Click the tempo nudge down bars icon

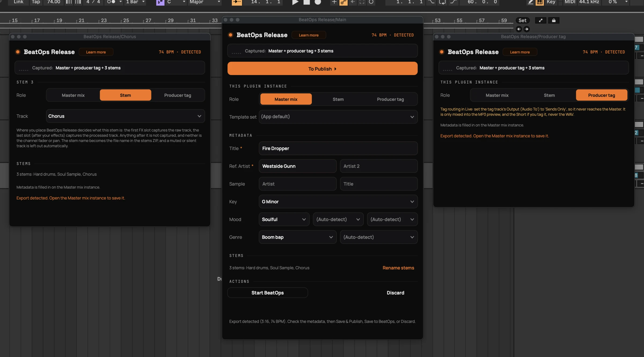[69, 2]
